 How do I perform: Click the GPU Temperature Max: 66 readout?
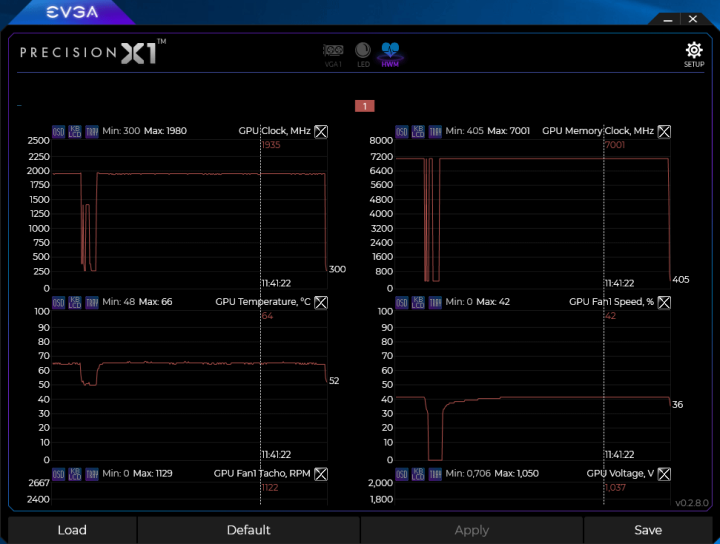click(x=155, y=302)
